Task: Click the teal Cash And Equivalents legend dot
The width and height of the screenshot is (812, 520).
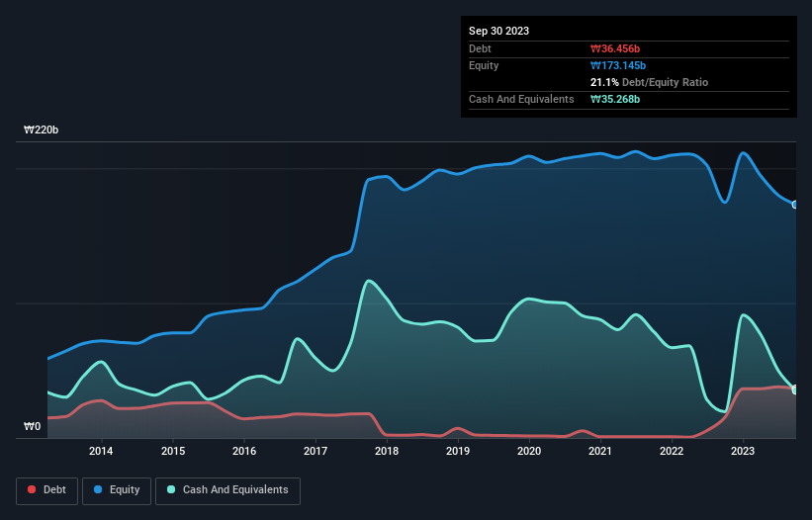Action: 171,489
